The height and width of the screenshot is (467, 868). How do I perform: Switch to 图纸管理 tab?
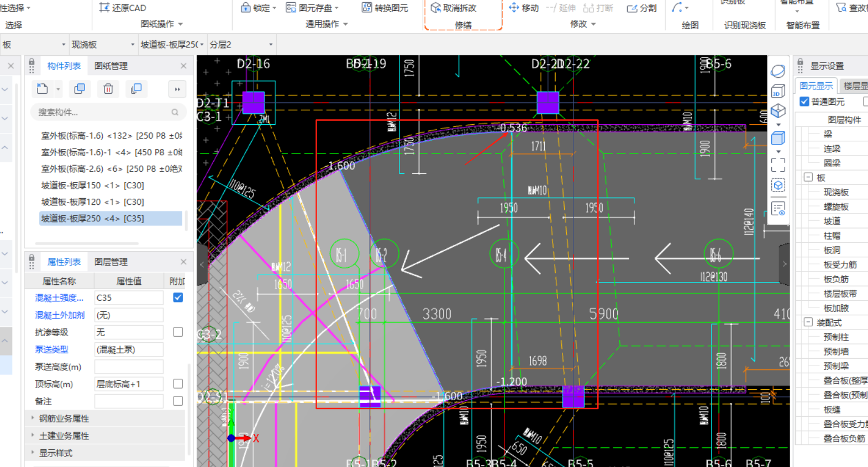(111, 66)
